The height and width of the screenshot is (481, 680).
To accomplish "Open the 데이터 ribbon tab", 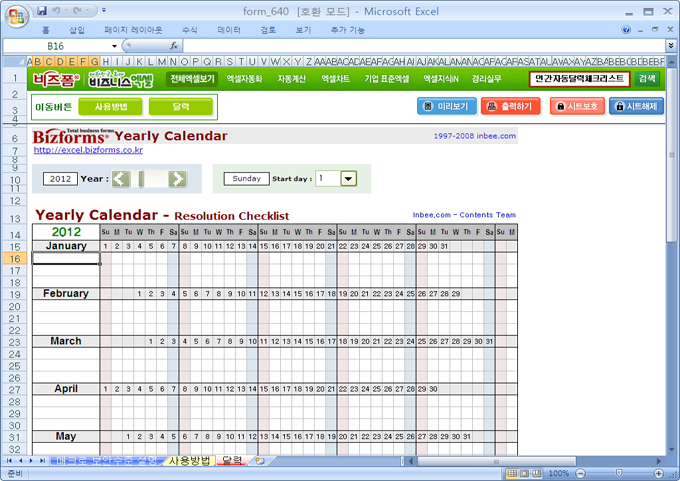I will (x=229, y=30).
